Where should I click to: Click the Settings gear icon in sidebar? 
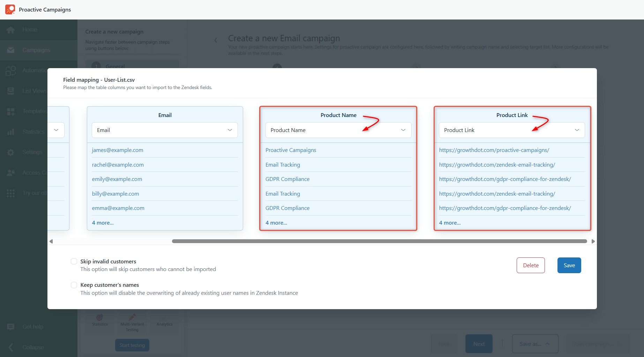(x=11, y=152)
